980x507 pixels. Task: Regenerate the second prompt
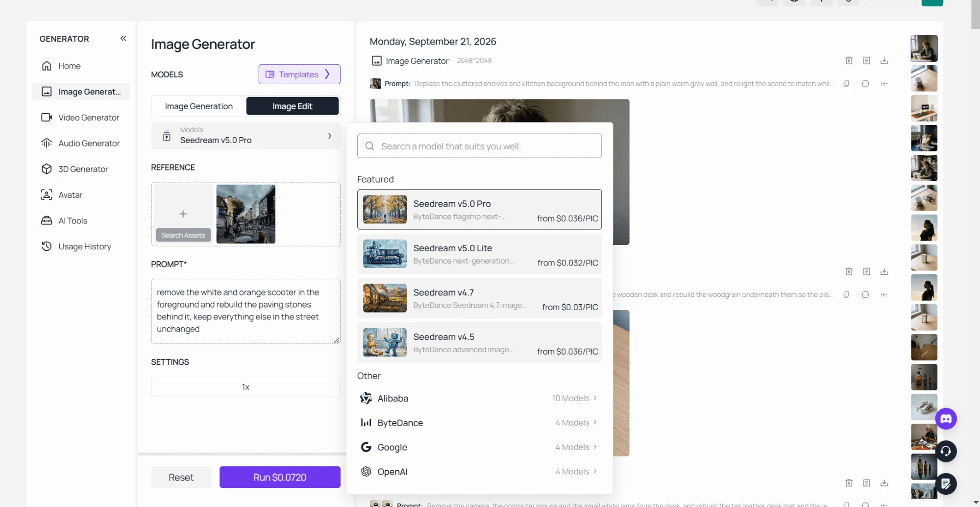865,294
